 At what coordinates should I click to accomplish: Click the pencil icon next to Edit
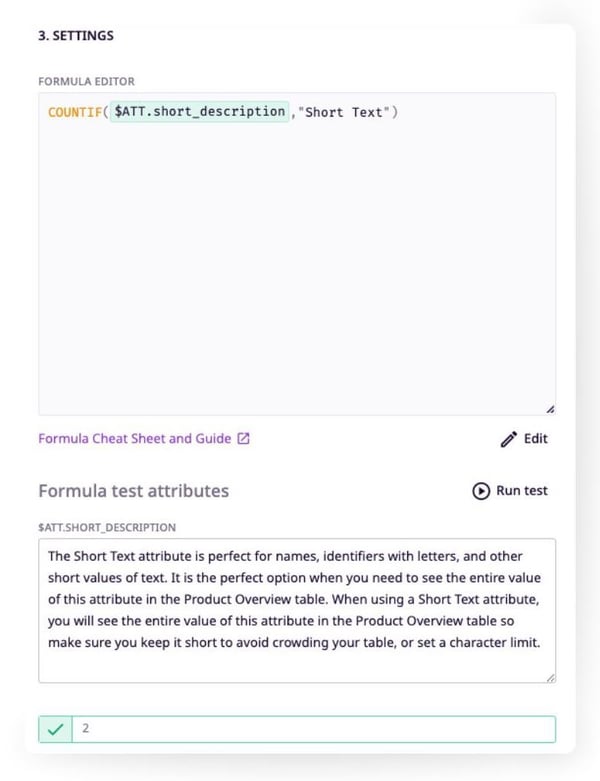point(508,438)
